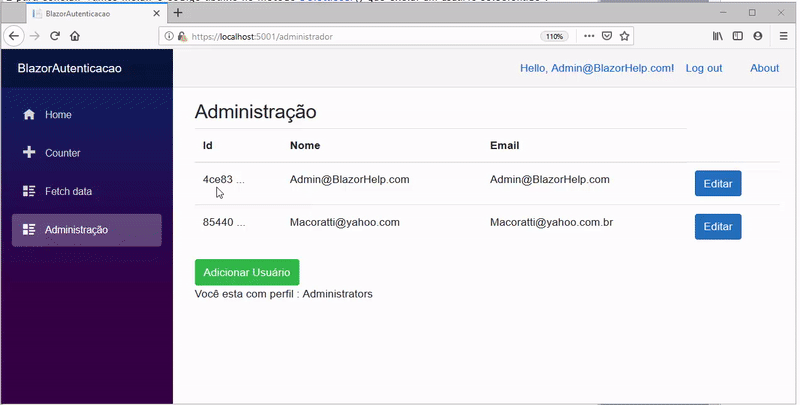The height and width of the screenshot is (405, 800).
Task: Click the text Você esta com perfil : Administrators
Action: (284, 294)
